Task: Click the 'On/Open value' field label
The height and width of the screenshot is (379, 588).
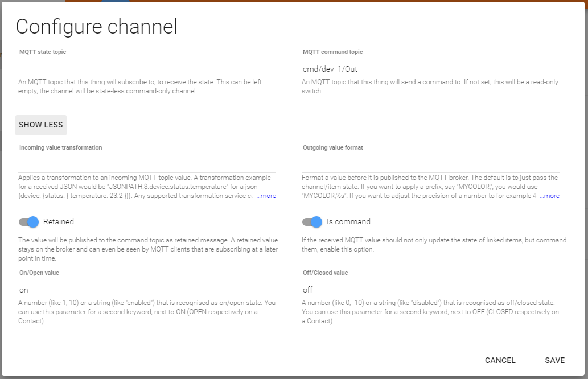Action: (x=39, y=273)
